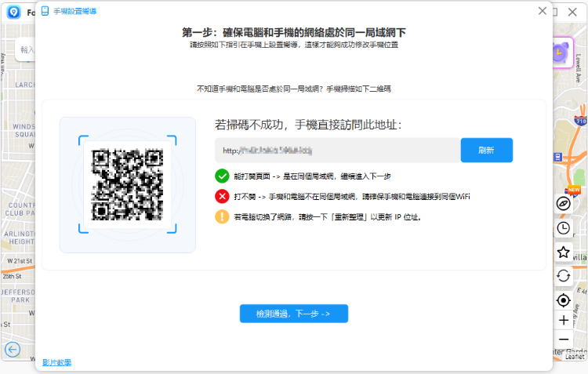Open history clock icon on map toolbar

pyautogui.click(x=563, y=228)
